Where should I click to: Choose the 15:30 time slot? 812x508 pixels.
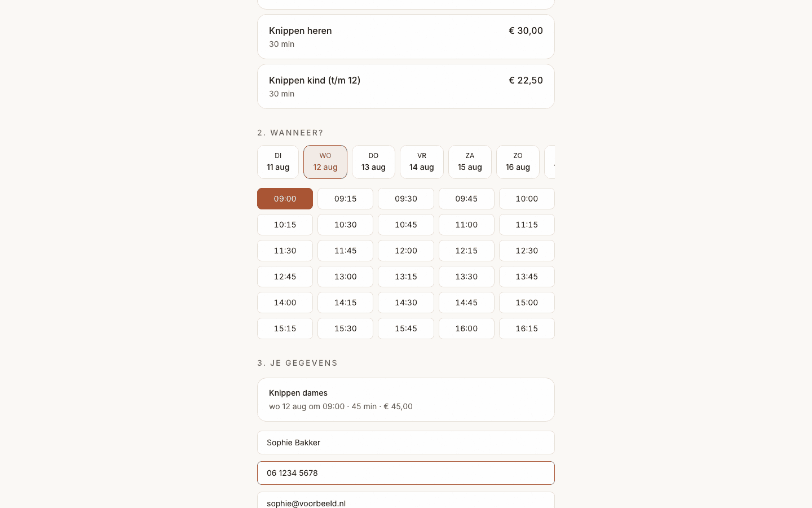pos(346,329)
